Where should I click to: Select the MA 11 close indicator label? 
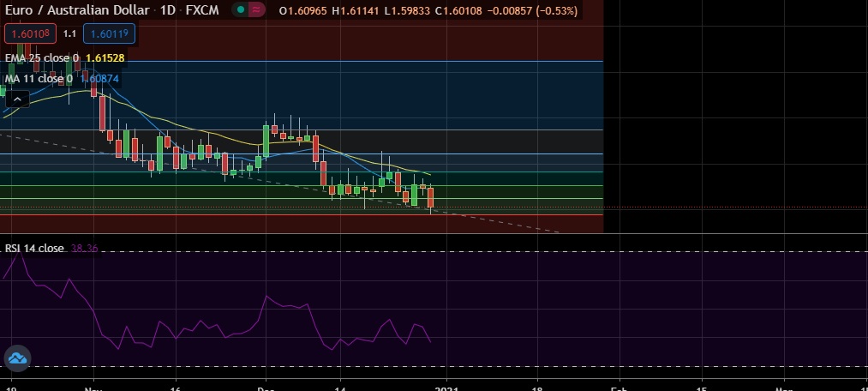click(x=39, y=79)
